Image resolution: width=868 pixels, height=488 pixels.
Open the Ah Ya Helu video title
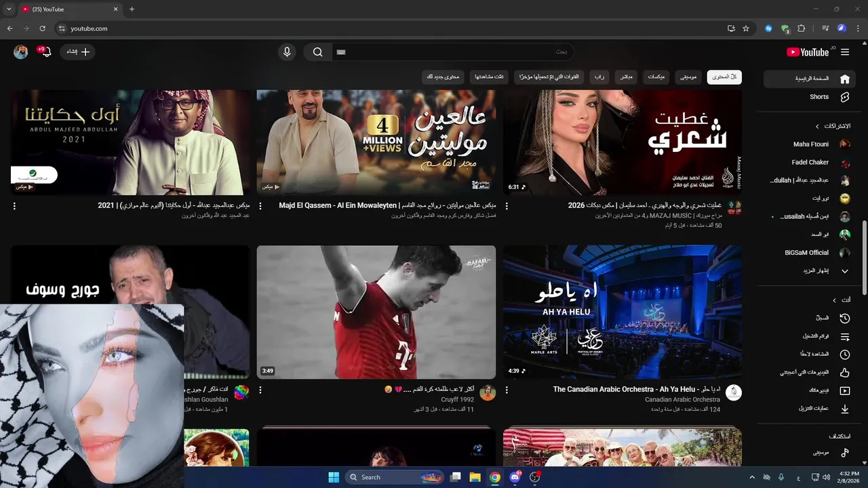(637, 390)
